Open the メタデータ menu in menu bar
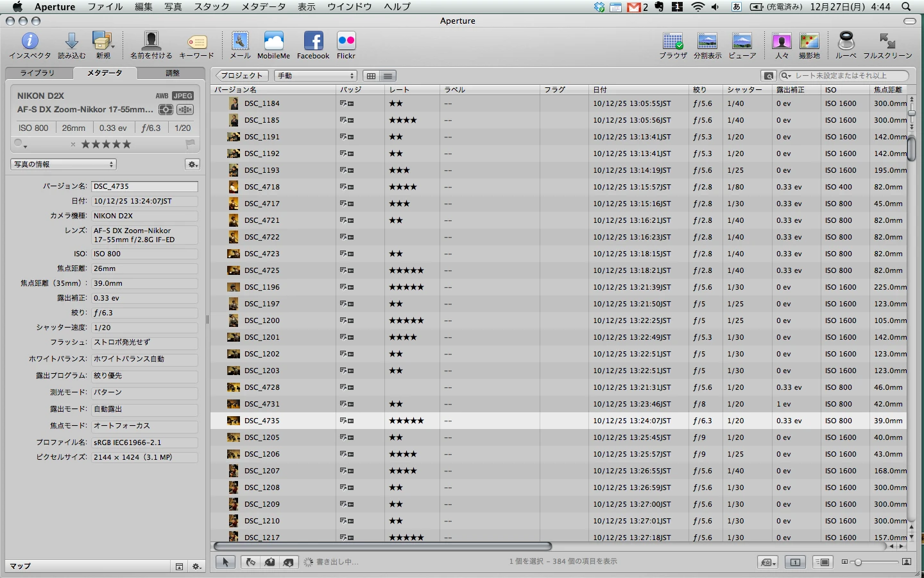This screenshot has width=924, height=578. (263, 6)
